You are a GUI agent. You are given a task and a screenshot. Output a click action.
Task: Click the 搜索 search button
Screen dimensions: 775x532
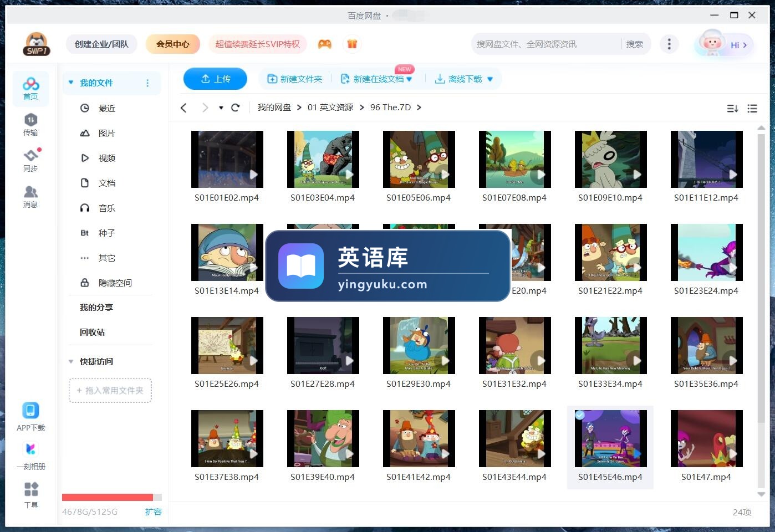(x=635, y=44)
